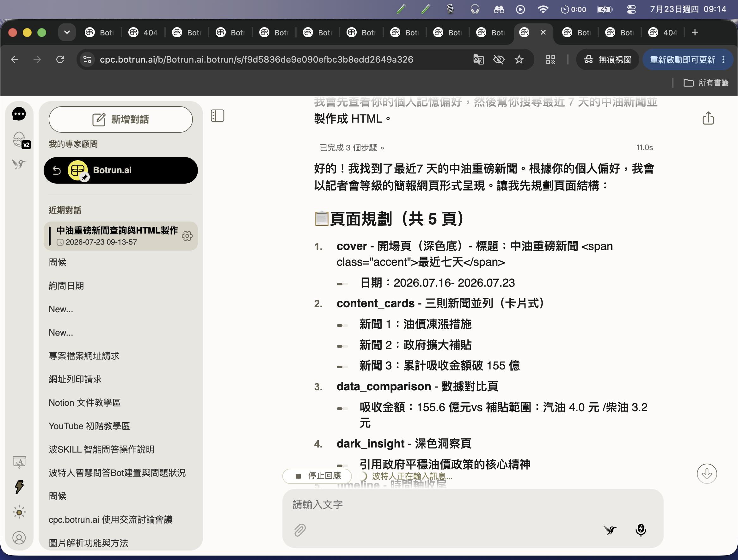Screen dimensions: 738x560
Task: Collapse the sidebar panel icon
Action: (x=218, y=116)
